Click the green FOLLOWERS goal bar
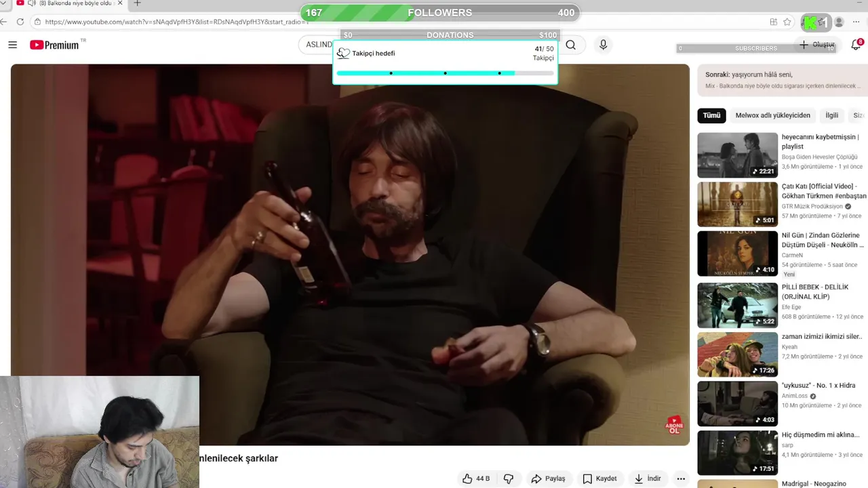This screenshot has width=868, height=488. [x=440, y=12]
